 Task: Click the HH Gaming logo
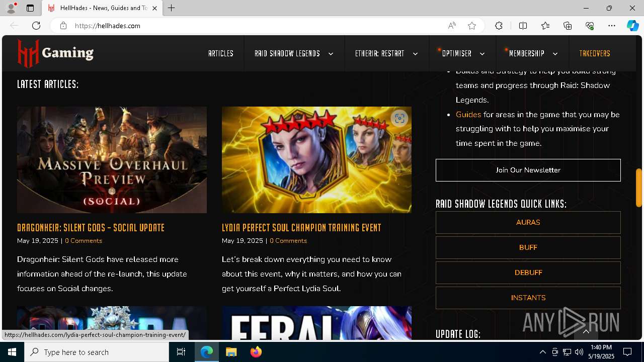coord(55,53)
